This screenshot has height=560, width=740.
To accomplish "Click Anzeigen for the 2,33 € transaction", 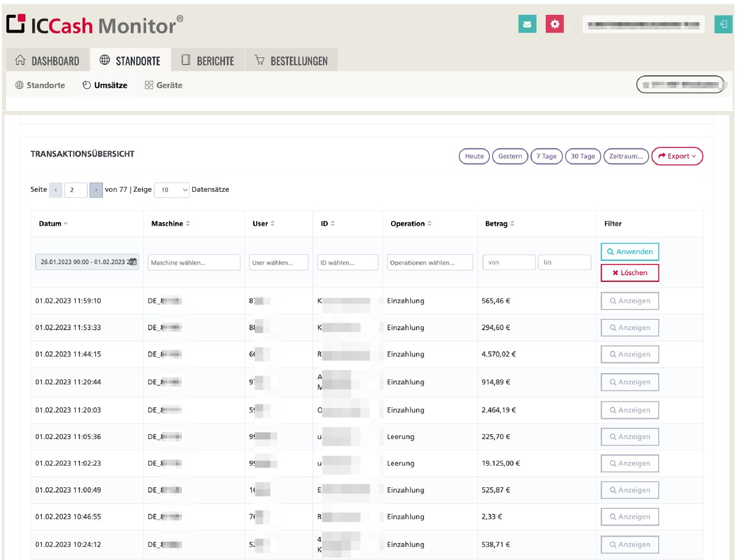I will pos(630,517).
